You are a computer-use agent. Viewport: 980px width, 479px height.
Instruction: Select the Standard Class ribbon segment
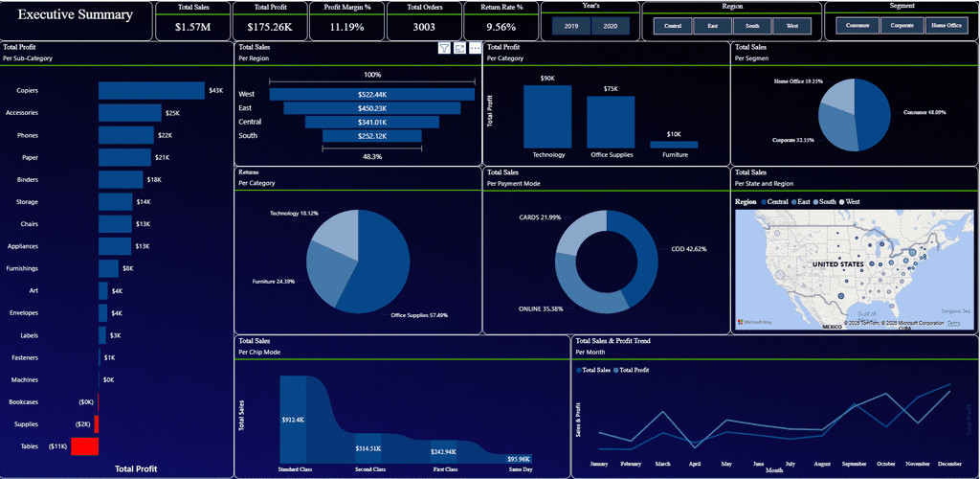(x=293, y=419)
